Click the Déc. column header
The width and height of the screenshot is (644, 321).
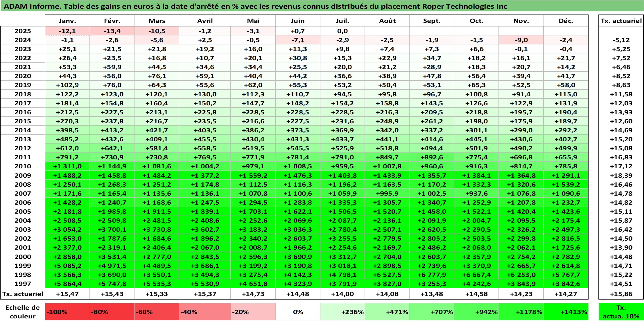coord(566,21)
